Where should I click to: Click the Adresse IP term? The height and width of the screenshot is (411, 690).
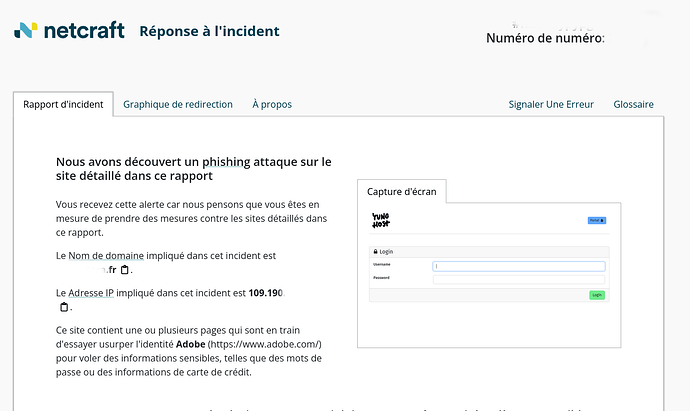[x=91, y=293]
